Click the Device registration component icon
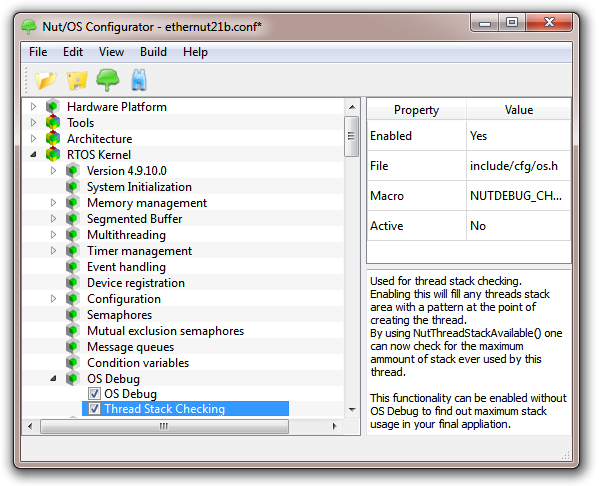The height and width of the screenshot is (486, 599). point(73,283)
